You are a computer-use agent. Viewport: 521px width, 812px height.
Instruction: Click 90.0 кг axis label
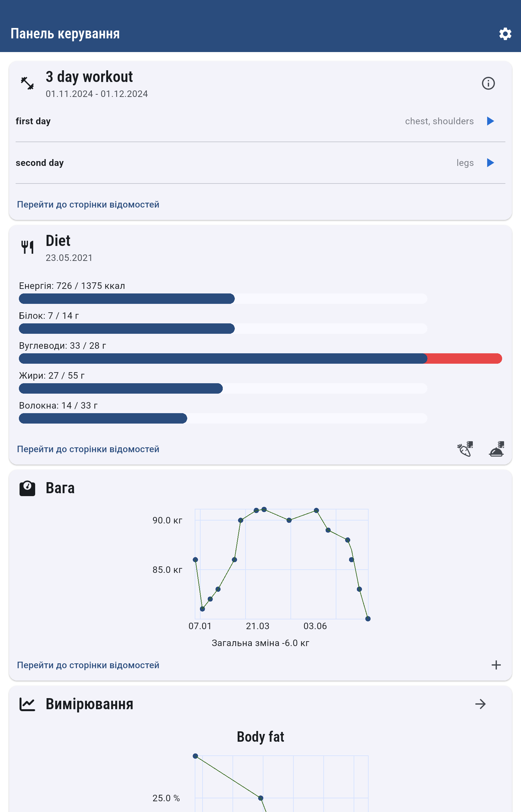[167, 521]
